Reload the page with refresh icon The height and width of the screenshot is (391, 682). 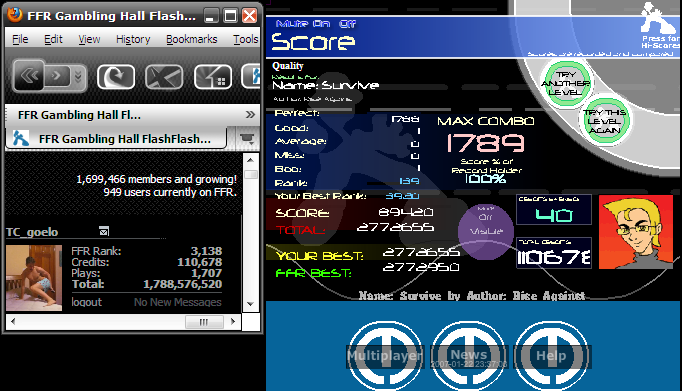click(x=116, y=77)
